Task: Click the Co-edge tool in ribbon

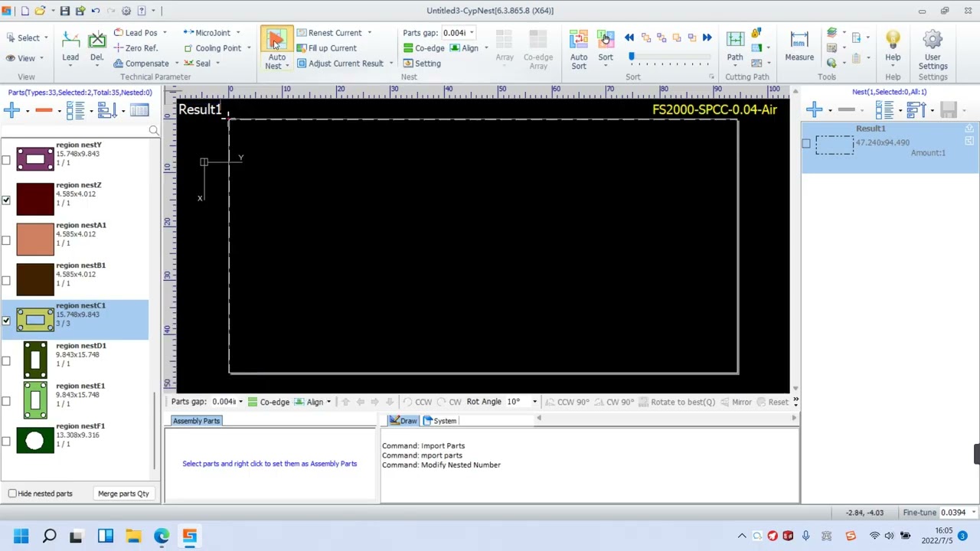Action: click(423, 48)
